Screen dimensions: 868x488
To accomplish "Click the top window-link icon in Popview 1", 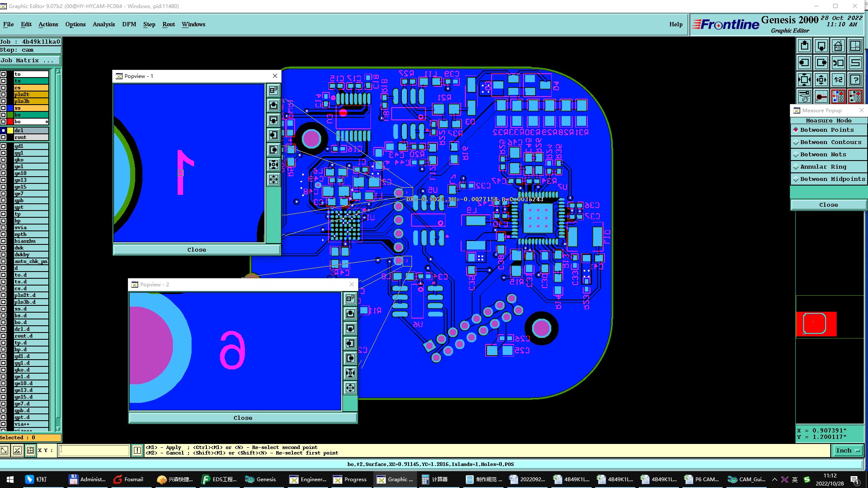I will tap(273, 90).
